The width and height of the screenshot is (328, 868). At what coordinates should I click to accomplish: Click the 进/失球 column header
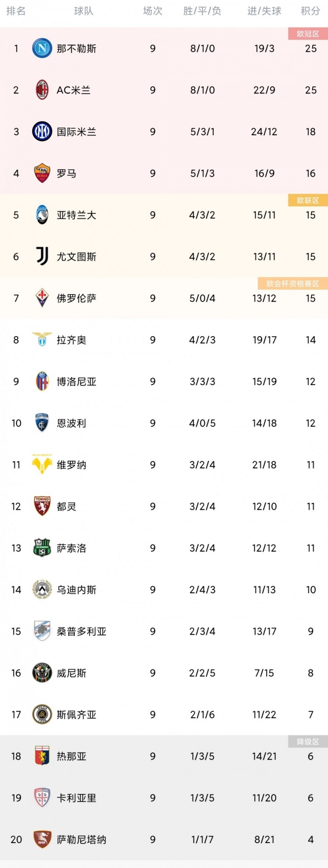264,11
